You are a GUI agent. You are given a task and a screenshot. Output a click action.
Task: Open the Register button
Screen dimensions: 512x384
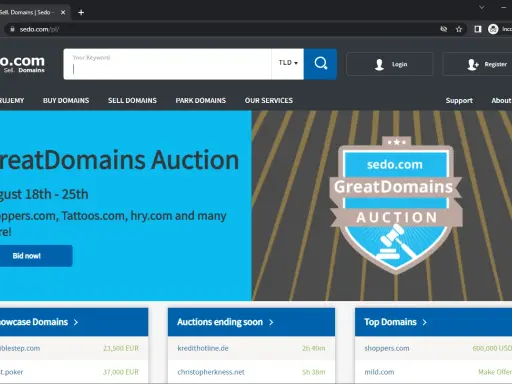pos(478,64)
